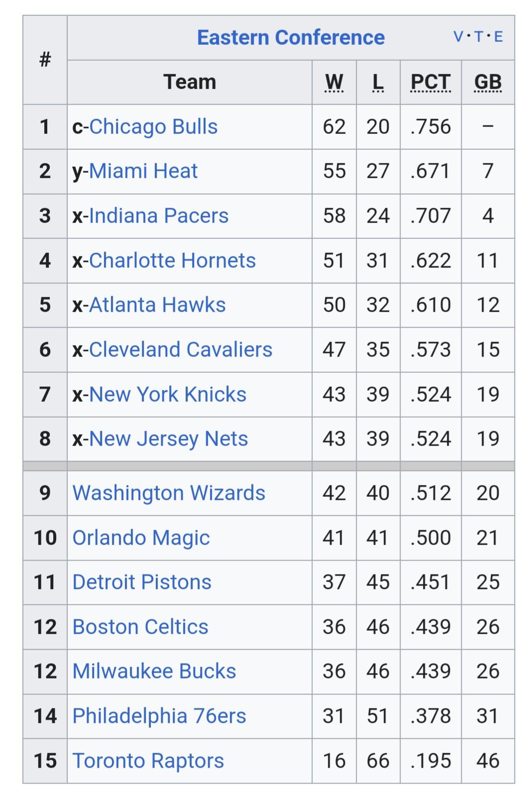Open the Detroit Pistons link
The image size is (532, 797).
tap(142, 582)
